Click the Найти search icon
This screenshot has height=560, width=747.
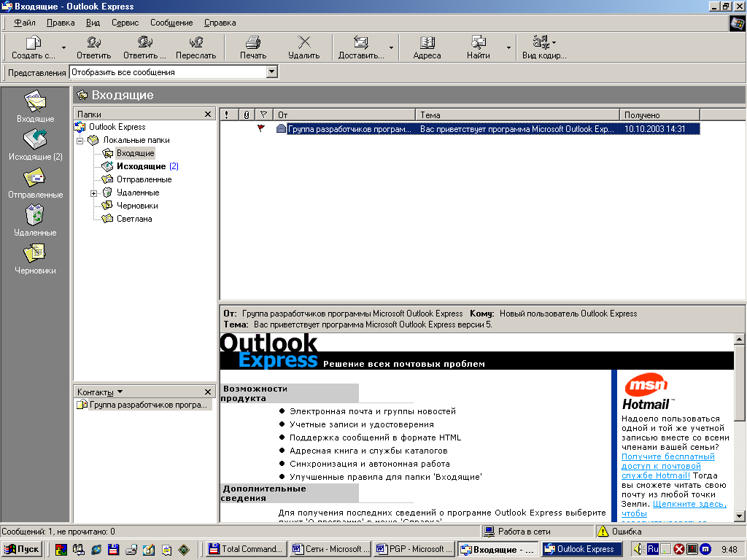[479, 43]
